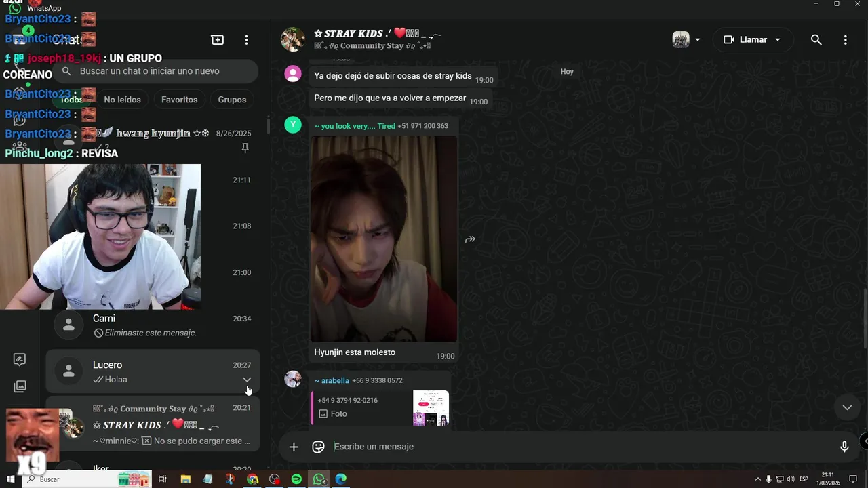Click the system tray microphone indicator
The image size is (868, 488).
tap(768, 479)
